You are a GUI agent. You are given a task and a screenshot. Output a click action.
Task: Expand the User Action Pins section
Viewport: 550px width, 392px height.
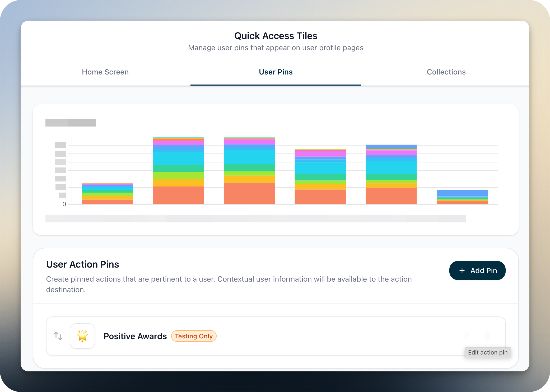(82, 264)
